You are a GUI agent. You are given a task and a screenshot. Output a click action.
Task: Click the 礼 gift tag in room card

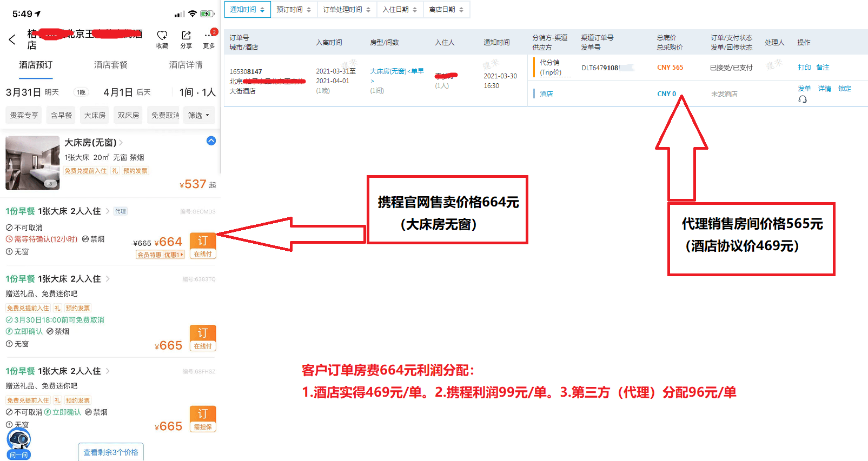(x=115, y=171)
